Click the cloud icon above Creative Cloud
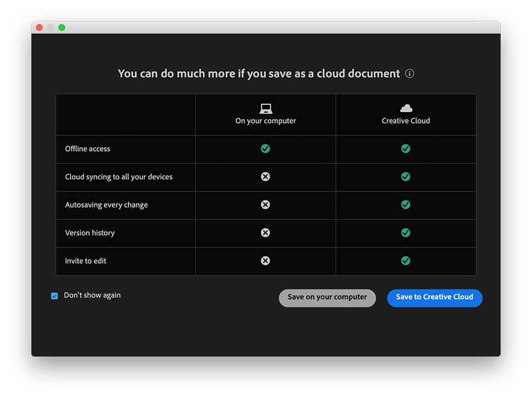The height and width of the screenshot is (398, 532). click(x=405, y=108)
